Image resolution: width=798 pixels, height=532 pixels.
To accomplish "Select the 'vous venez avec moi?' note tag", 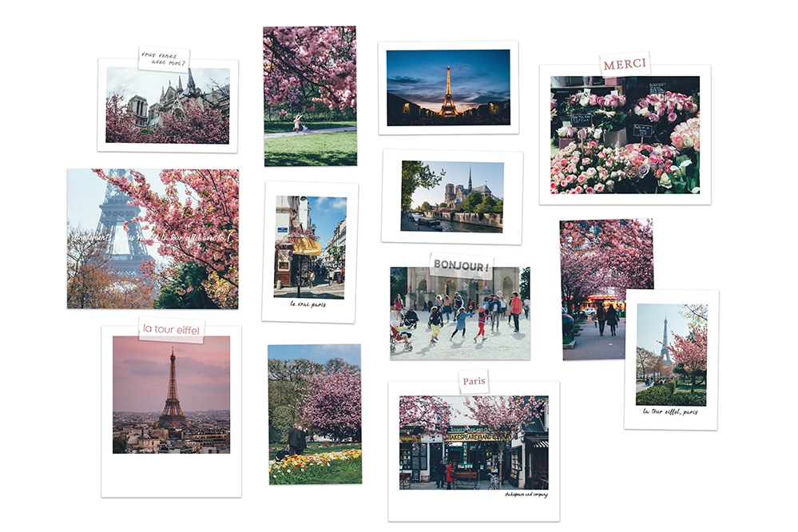I will pos(164,59).
